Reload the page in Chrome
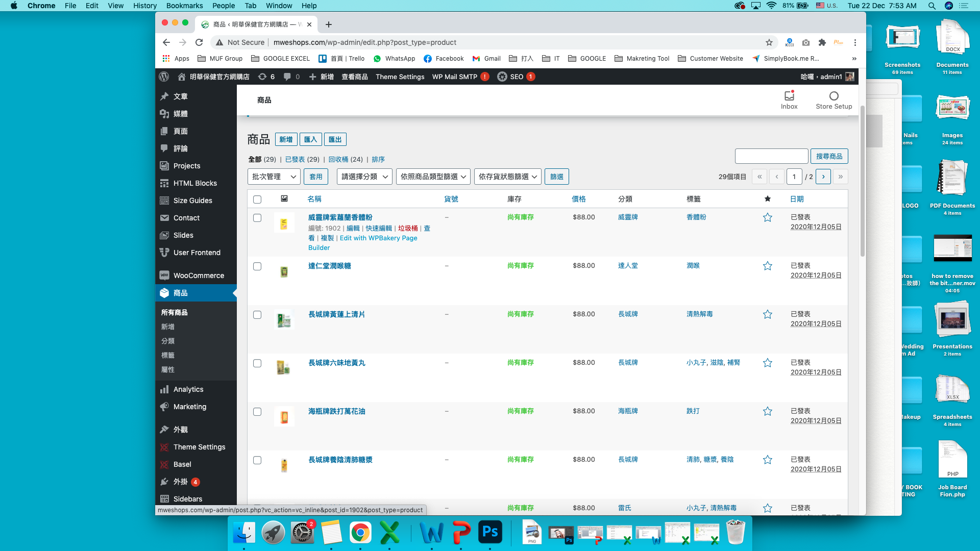This screenshot has width=980, height=551. tap(199, 42)
